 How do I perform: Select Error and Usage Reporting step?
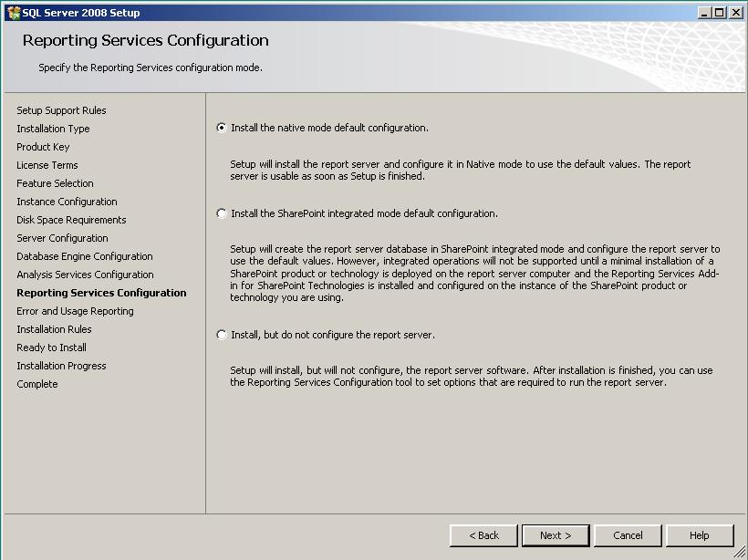75,311
